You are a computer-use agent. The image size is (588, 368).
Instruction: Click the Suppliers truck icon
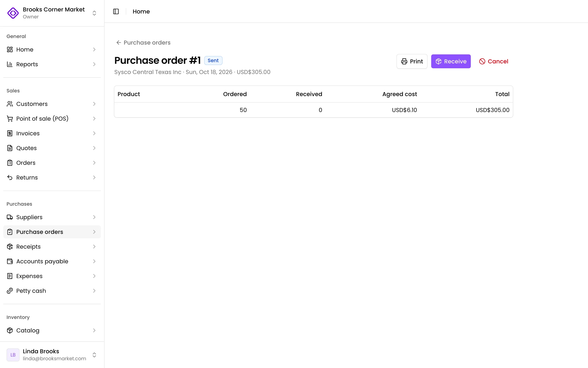tap(10, 217)
